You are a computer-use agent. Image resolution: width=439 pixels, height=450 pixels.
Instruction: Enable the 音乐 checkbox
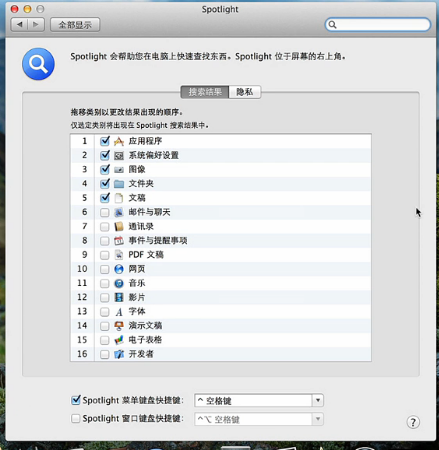coord(105,283)
